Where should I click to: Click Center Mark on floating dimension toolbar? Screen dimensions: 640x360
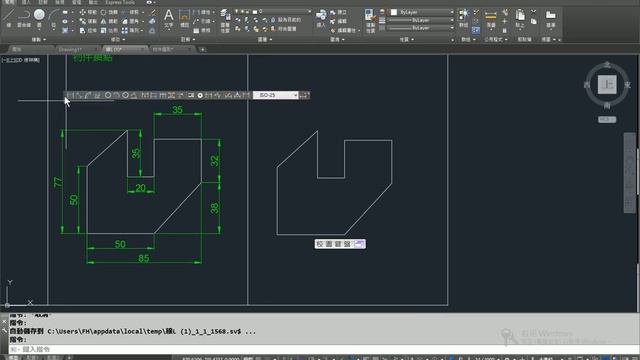click(x=200, y=95)
